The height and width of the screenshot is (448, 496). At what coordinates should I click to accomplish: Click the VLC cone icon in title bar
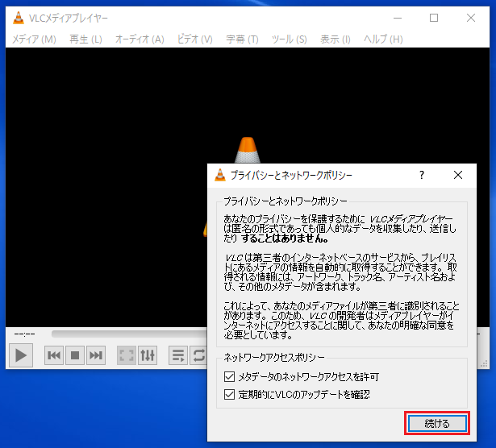pos(19,18)
